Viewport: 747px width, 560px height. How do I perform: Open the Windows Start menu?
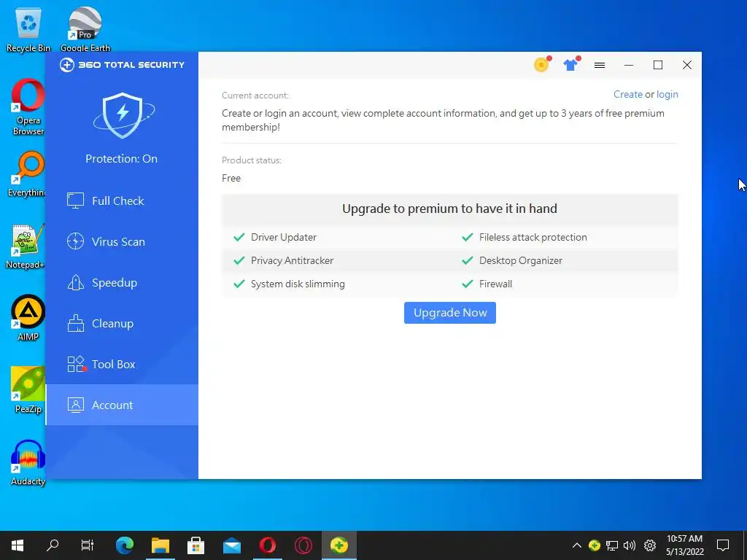click(18, 545)
